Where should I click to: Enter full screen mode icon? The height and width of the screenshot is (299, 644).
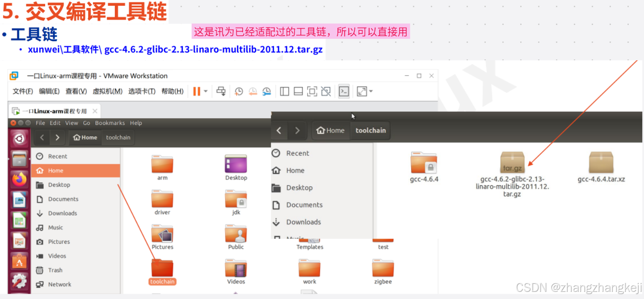click(x=312, y=91)
